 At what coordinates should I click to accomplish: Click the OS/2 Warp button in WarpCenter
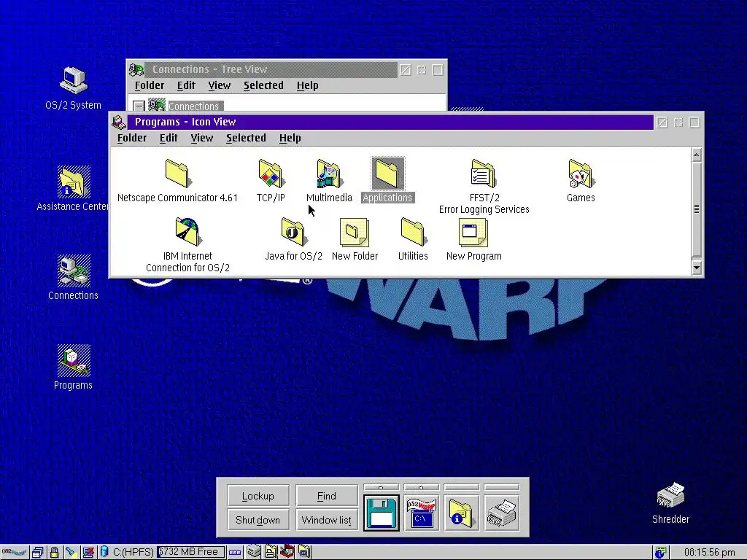(15, 553)
